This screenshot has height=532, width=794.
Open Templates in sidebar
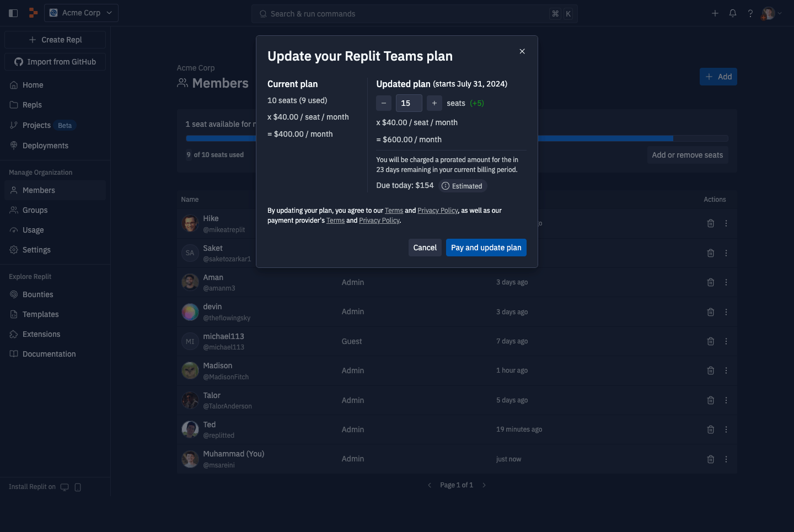pos(55,314)
